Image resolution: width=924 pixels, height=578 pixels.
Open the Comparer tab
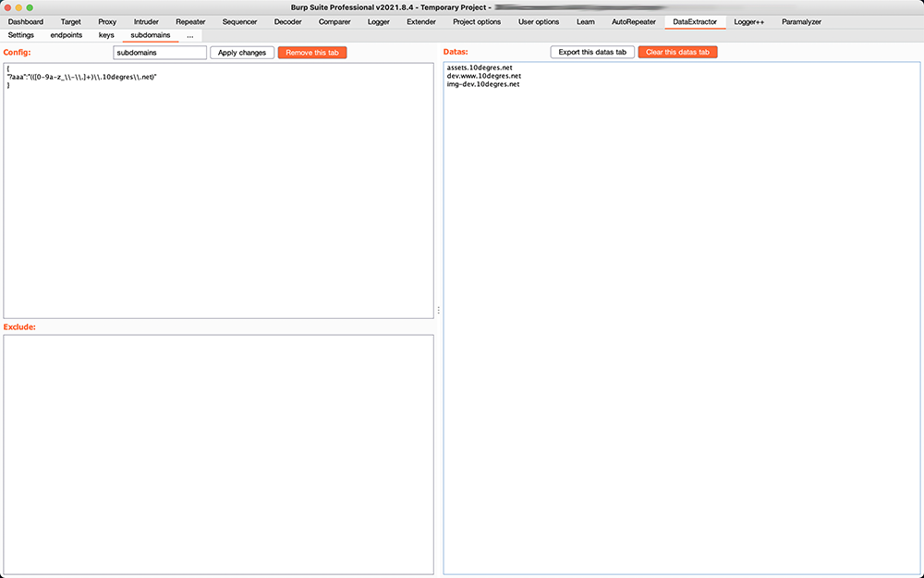pos(334,22)
